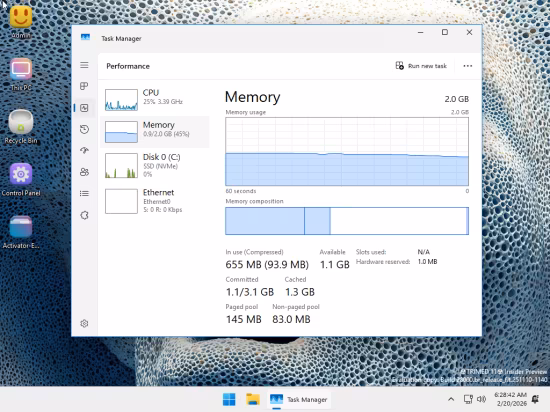The height and width of the screenshot is (412, 550).
Task: Select the CPU performance entry
Action: tap(155, 100)
